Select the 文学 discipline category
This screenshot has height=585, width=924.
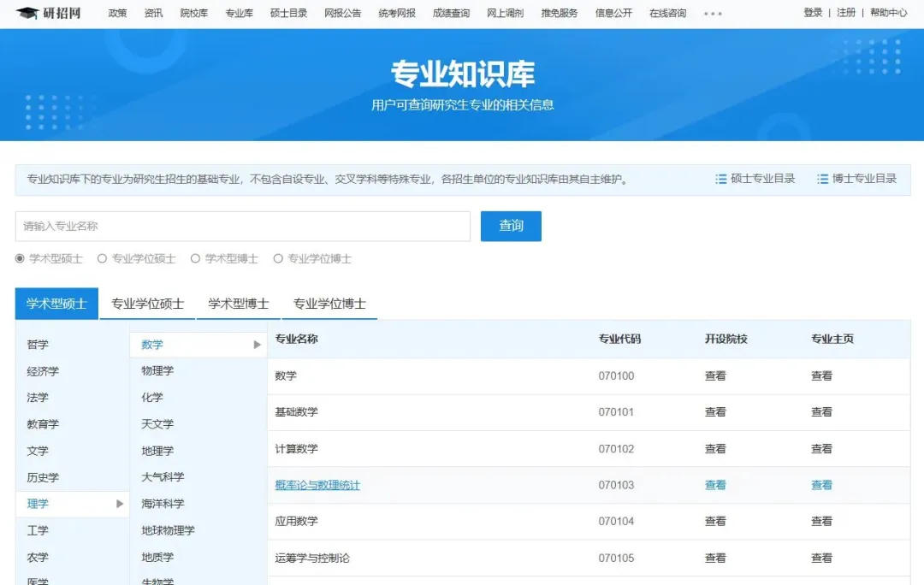(38, 451)
